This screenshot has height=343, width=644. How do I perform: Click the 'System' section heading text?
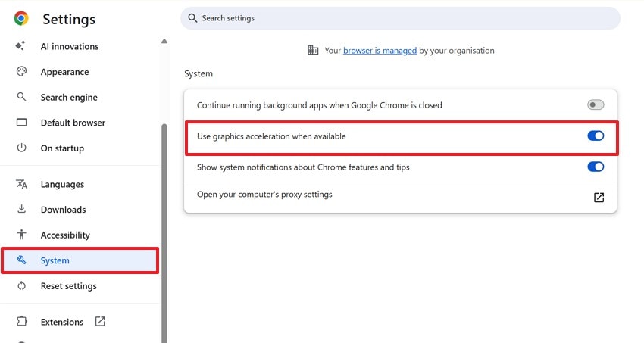[x=199, y=74]
